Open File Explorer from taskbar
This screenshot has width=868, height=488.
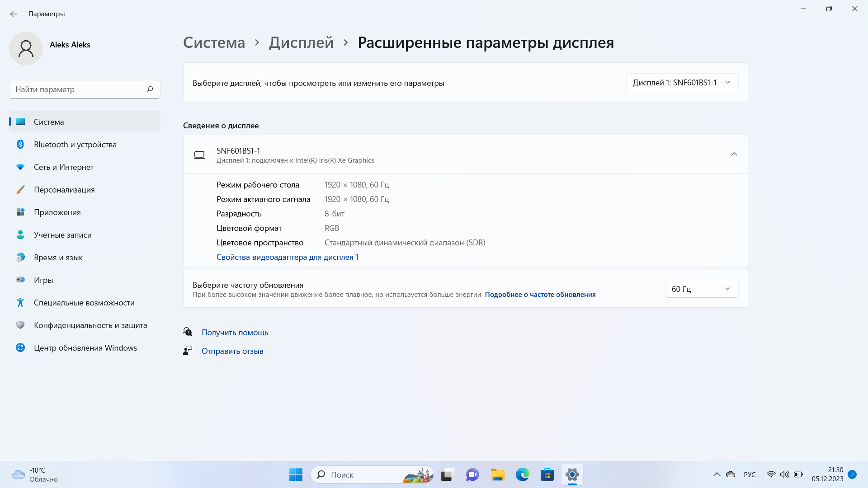[x=497, y=474]
